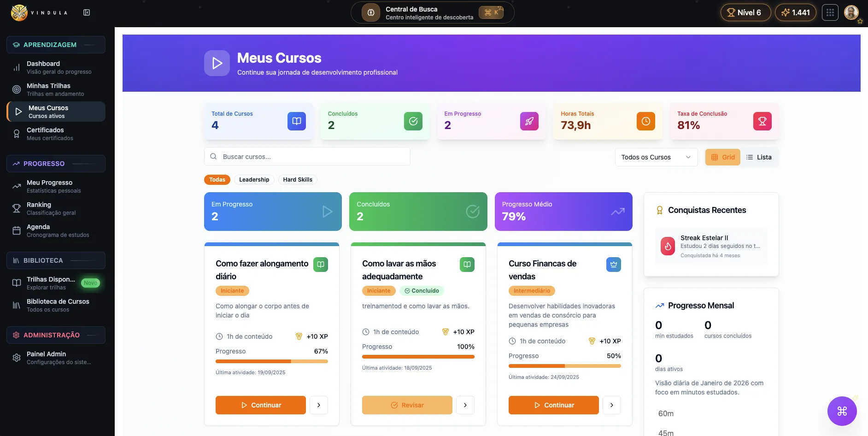868x436 pixels.
Task: Switch to Grid view
Action: [722, 157]
